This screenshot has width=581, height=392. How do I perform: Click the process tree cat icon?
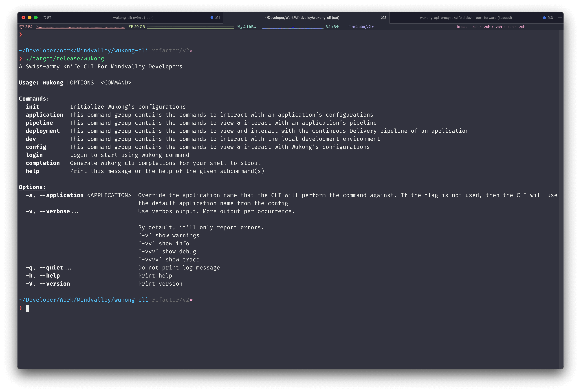(458, 27)
